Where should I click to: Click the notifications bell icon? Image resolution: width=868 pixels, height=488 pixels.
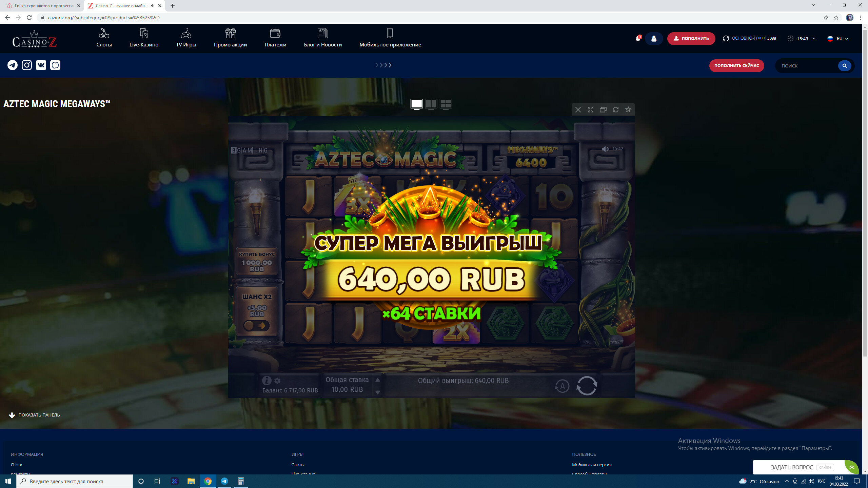(638, 38)
